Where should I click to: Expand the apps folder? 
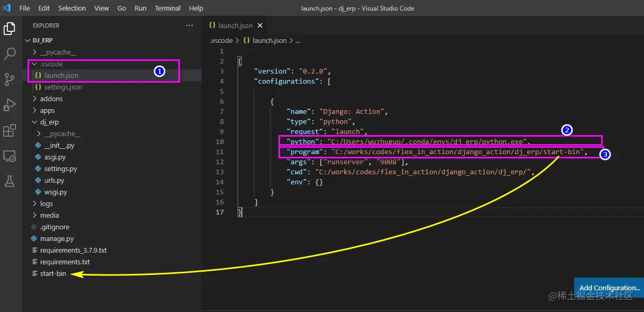tap(48, 110)
